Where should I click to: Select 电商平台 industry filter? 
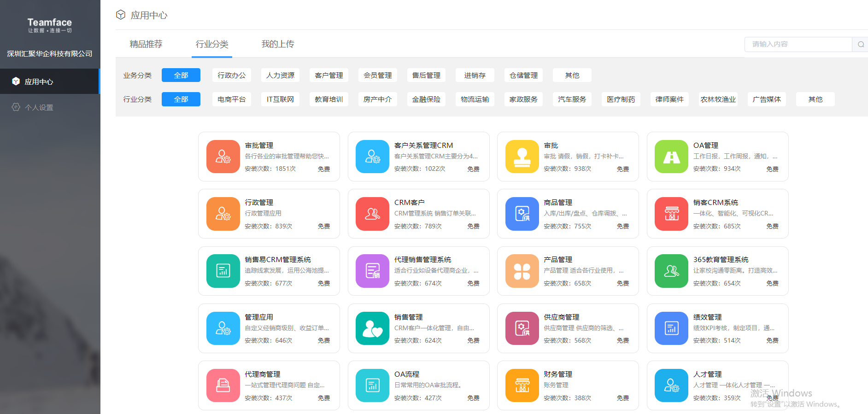point(232,99)
